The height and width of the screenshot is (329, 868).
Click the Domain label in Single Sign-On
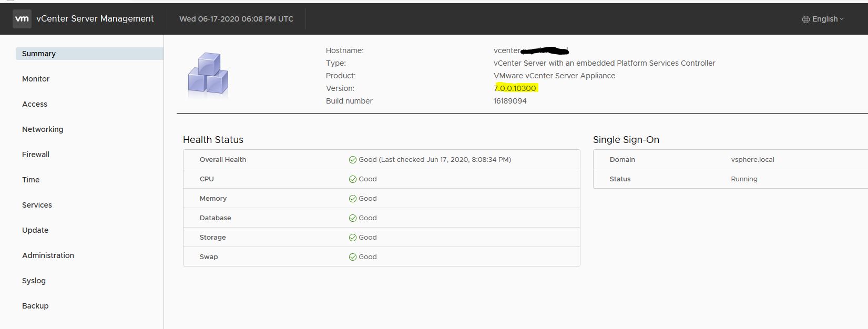pyautogui.click(x=622, y=160)
